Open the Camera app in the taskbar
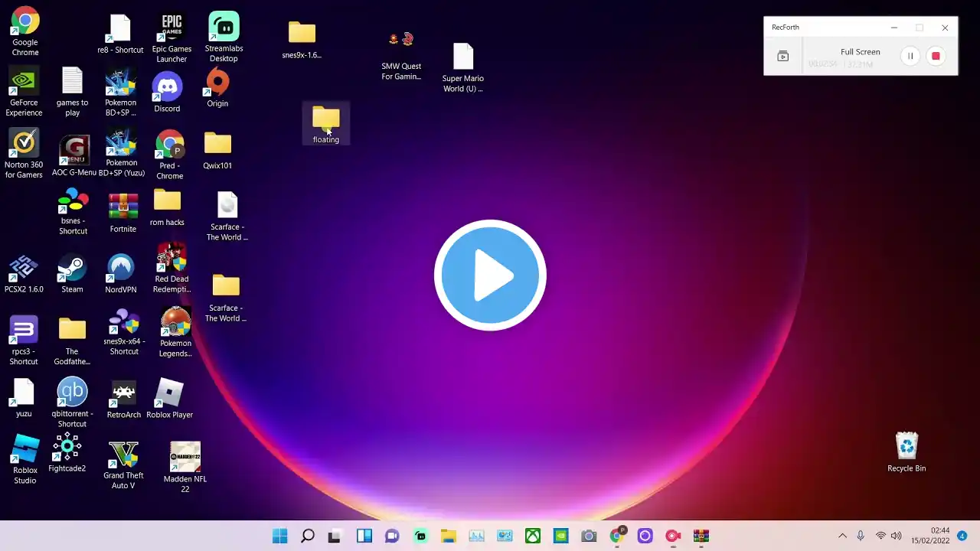980x551 pixels. pos(589,536)
